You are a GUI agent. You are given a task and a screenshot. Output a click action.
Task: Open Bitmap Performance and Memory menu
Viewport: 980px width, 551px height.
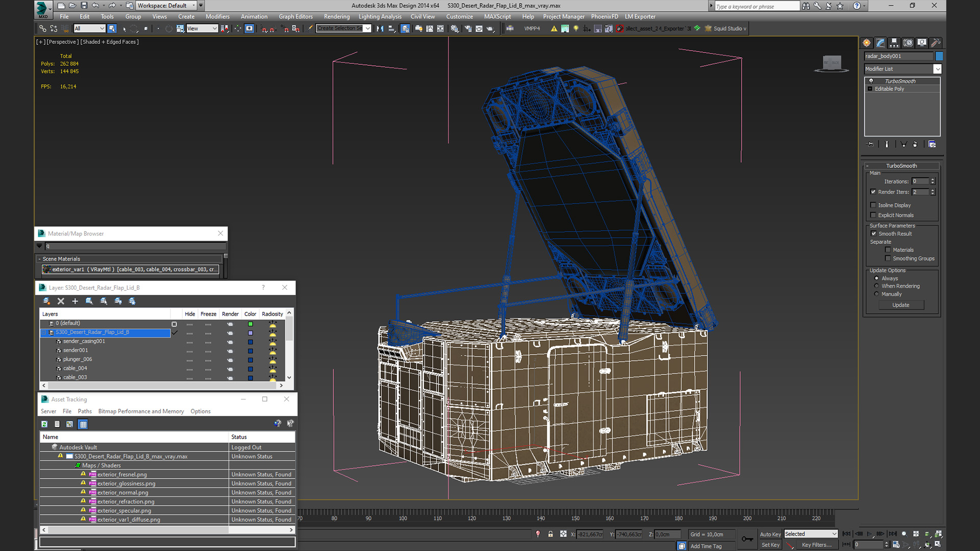[141, 411]
